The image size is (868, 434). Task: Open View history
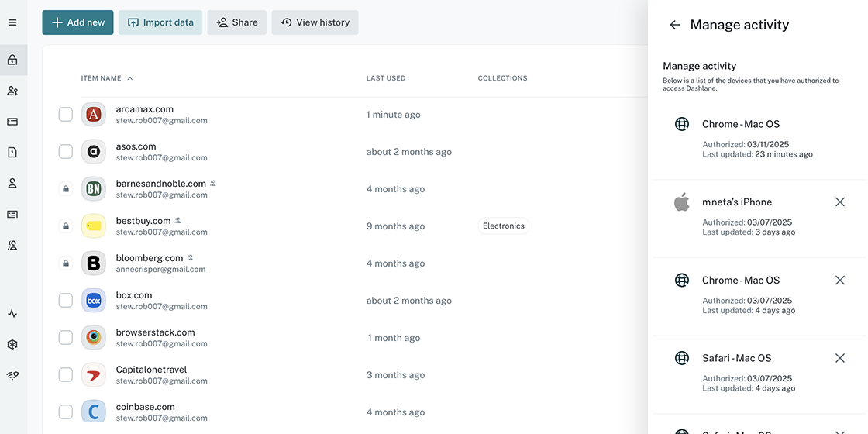coord(315,22)
